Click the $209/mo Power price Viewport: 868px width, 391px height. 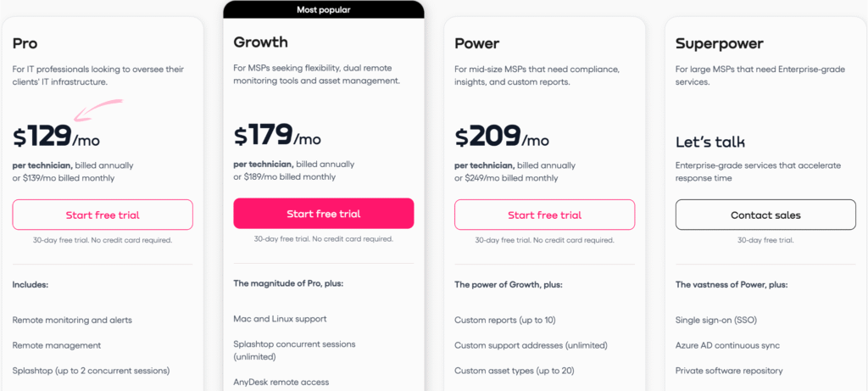[x=502, y=137]
